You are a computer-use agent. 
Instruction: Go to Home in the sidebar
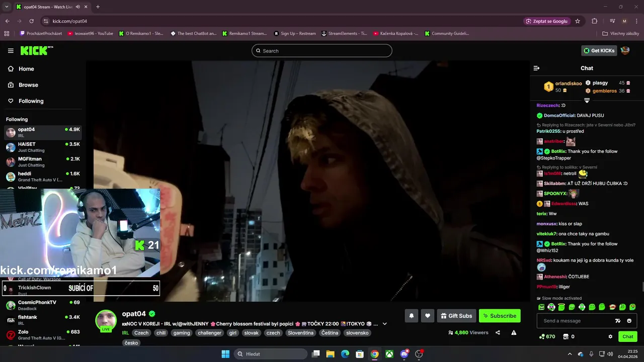click(x=21, y=69)
